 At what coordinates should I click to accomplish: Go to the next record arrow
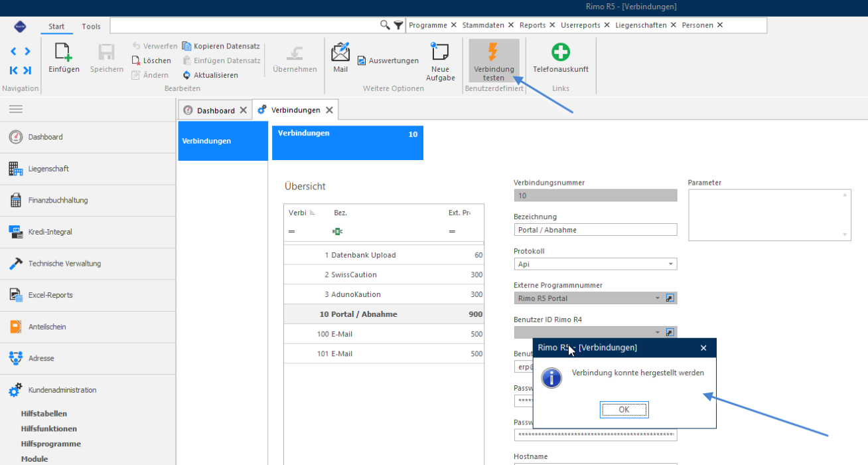(x=27, y=52)
